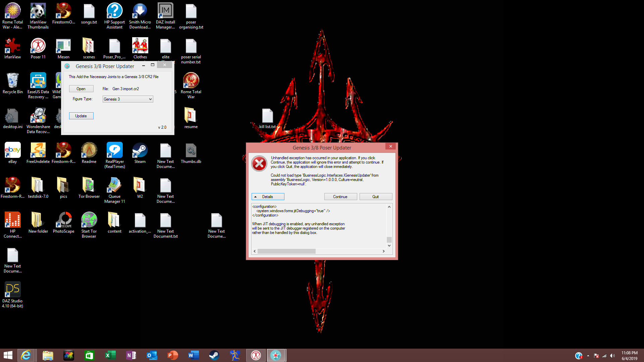Select the Tor Browser folder icon
The height and width of the screenshot is (362, 644).
click(x=89, y=188)
